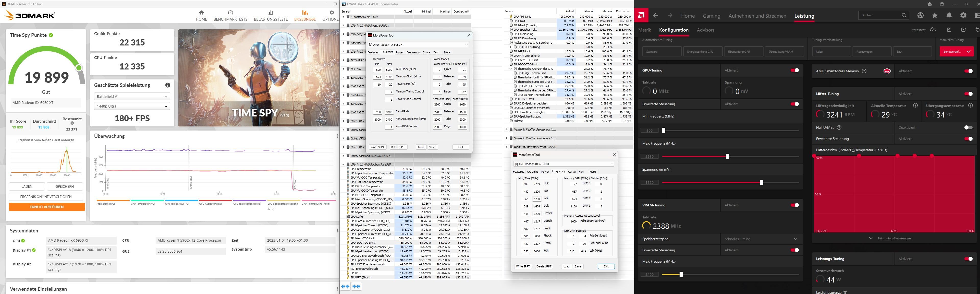Image resolution: width=980 pixels, height=294 pixels.
Task: Click export profile icon in Radeon toolbar
Action: [963, 30]
